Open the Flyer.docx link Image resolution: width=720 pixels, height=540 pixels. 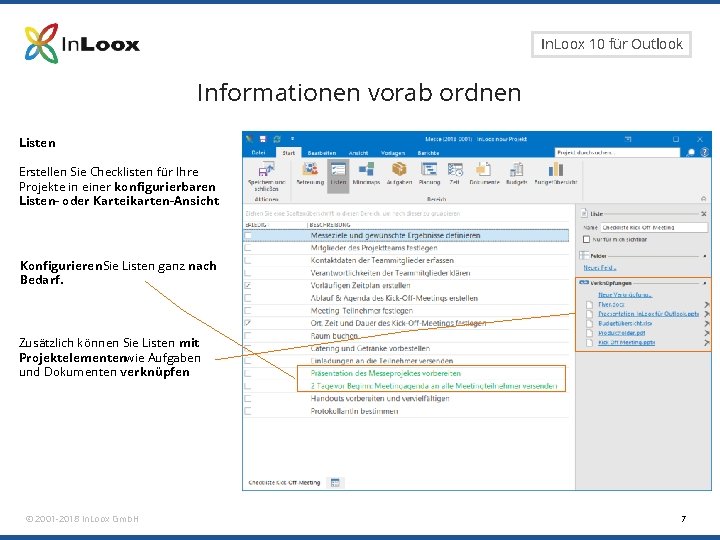point(611,304)
